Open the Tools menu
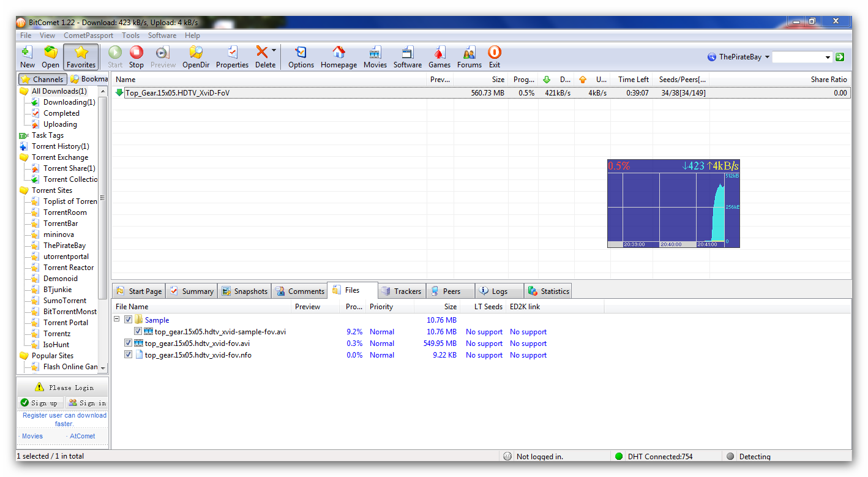 click(x=130, y=36)
